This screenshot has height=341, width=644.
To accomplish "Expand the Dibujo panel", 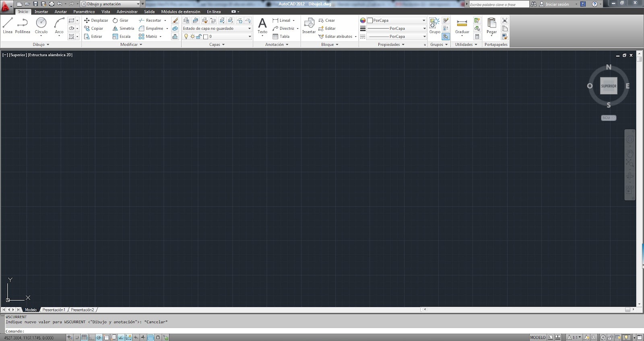I will pos(41,44).
